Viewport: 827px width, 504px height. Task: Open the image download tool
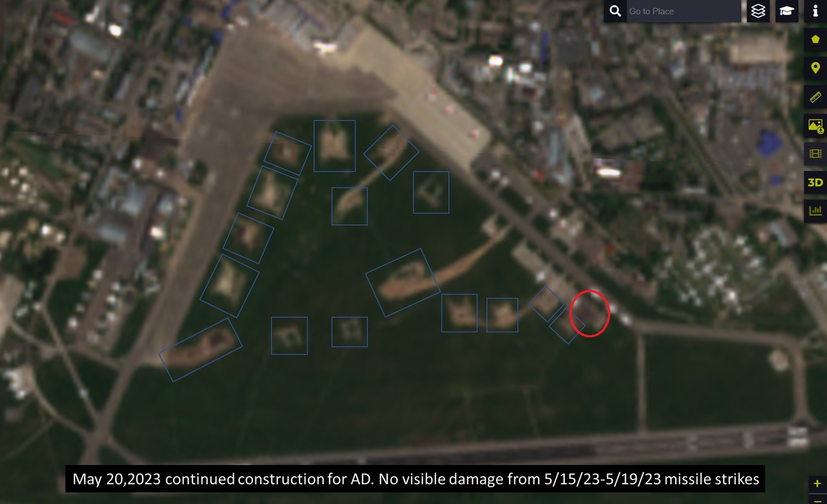pyautogui.click(x=815, y=126)
